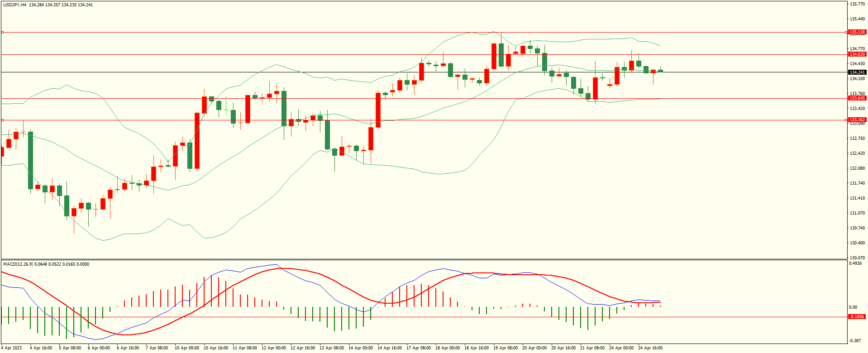Click the 24 Apr 16:00 time label
Screen dimensions: 868x353
tap(650, 348)
